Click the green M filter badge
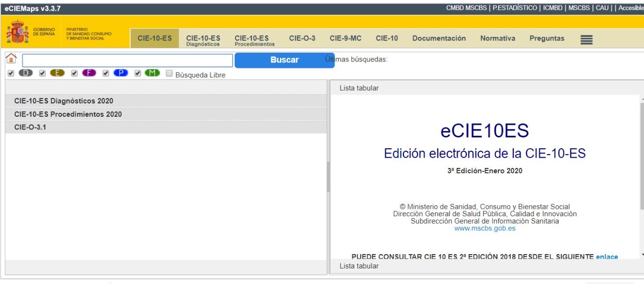 [x=153, y=73]
